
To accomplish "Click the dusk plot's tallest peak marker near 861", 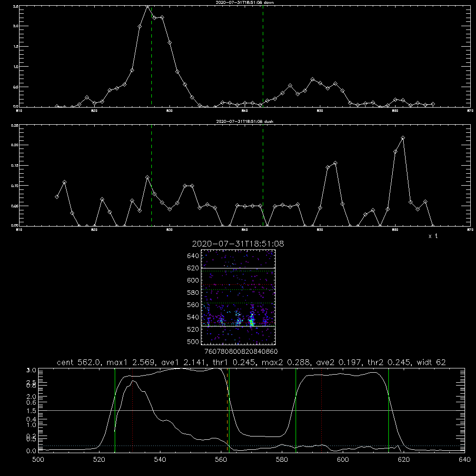I will pyautogui.click(x=403, y=138).
